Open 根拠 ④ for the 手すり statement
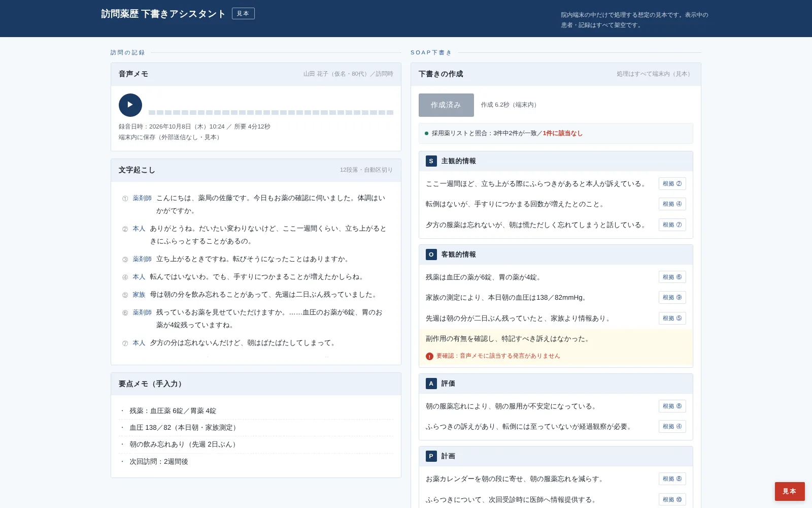The image size is (812, 508). (x=672, y=204)
